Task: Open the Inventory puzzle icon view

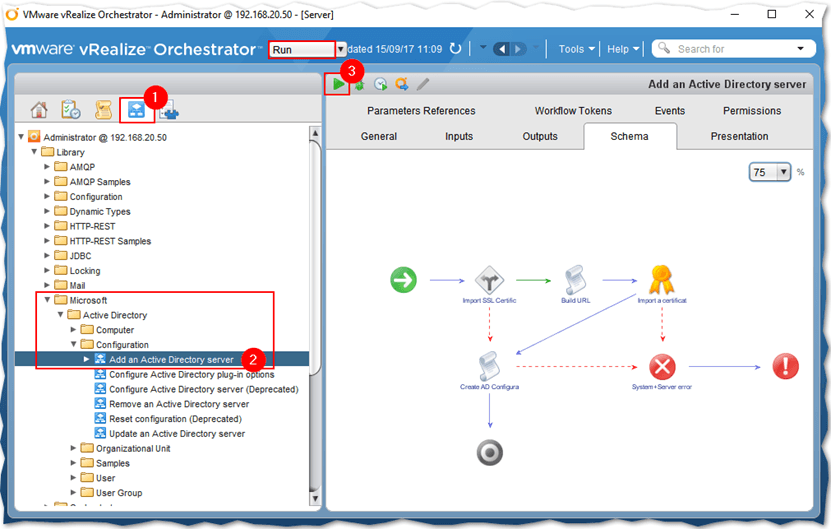Action: pos(170,111)
